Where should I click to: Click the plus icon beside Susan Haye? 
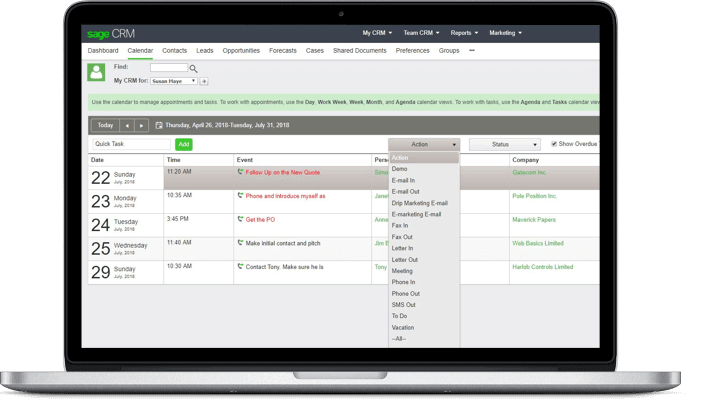coord(205,81)
